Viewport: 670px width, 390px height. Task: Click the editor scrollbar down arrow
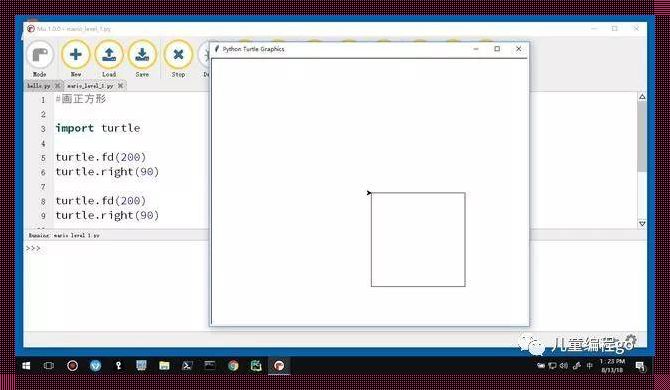[x=642, y=223]
